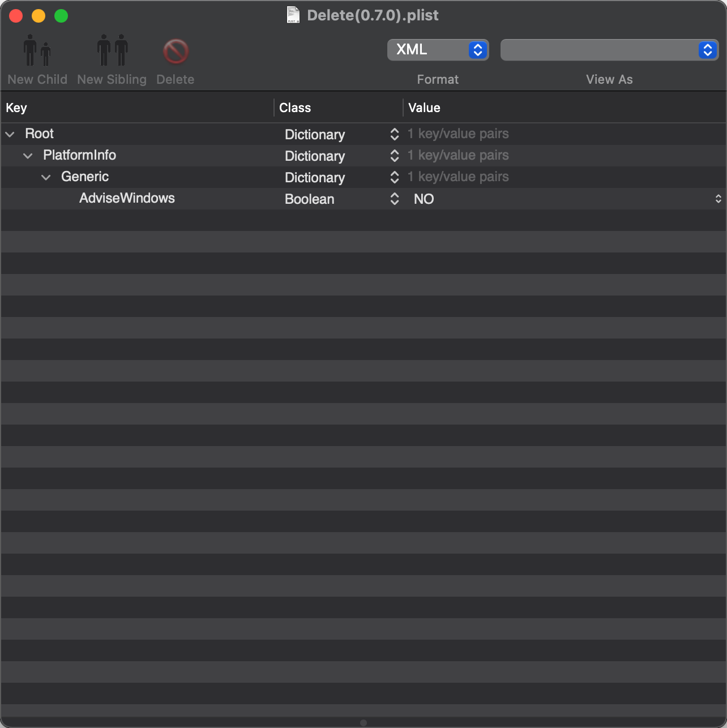727x728 pixels.
Task: Close the window with red button
Action: (16, 16)
